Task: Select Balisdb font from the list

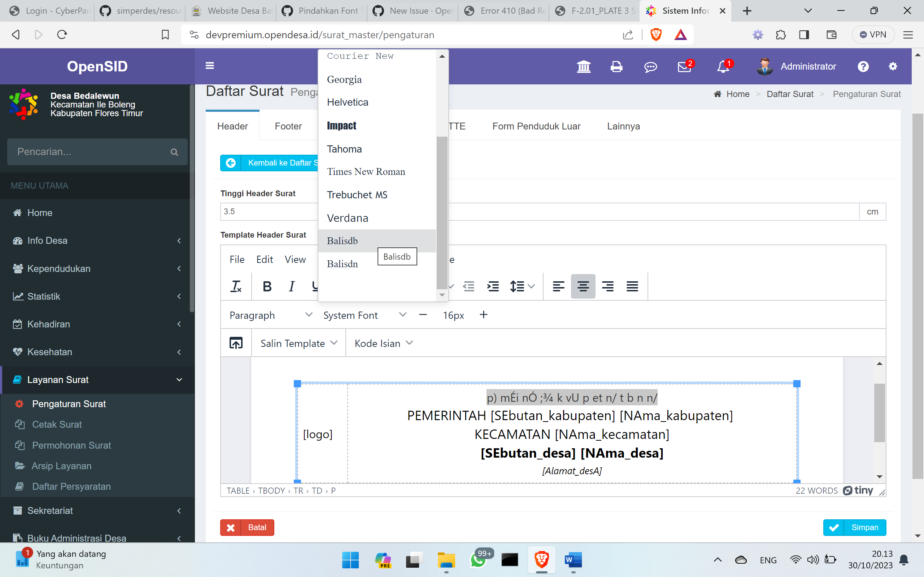Action: click(343, 241)
